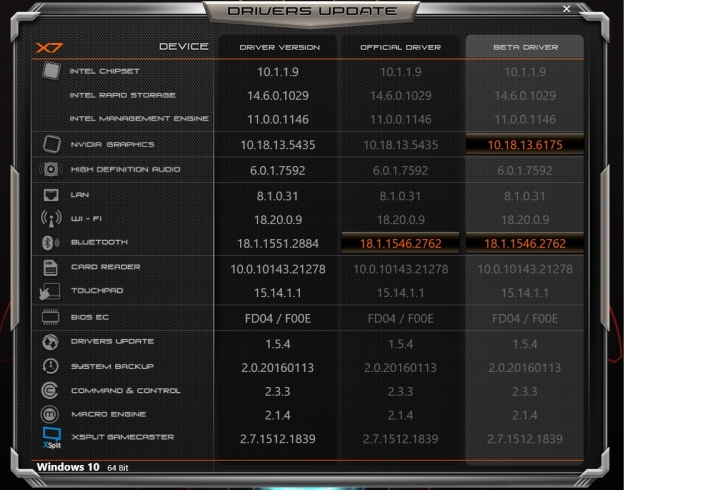Click beta NVIDIA driver 10.18.13.6175
The height and width of the screenshot is (490, 720).
(x=525, y=145)
